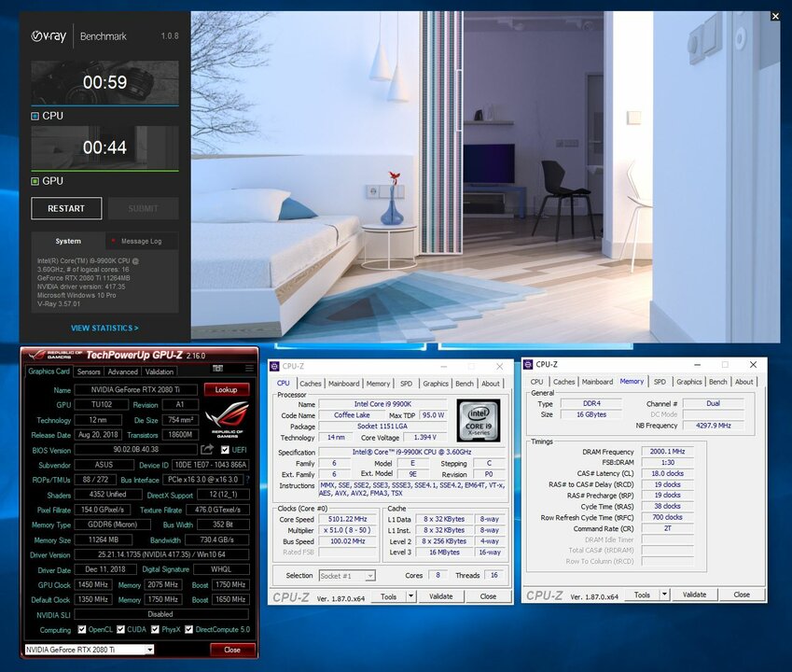The image size is (792, 672).
Task: Click the Multiplier value x 51.0 (8 - 50)
Action: (x=348, y=530)
